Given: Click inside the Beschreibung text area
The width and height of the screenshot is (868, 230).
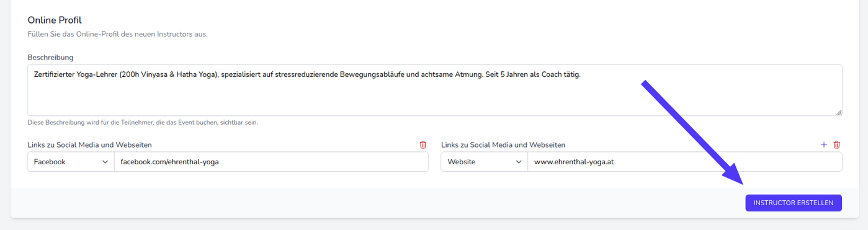Looking at the screenshot, I should tap(435, 90).
